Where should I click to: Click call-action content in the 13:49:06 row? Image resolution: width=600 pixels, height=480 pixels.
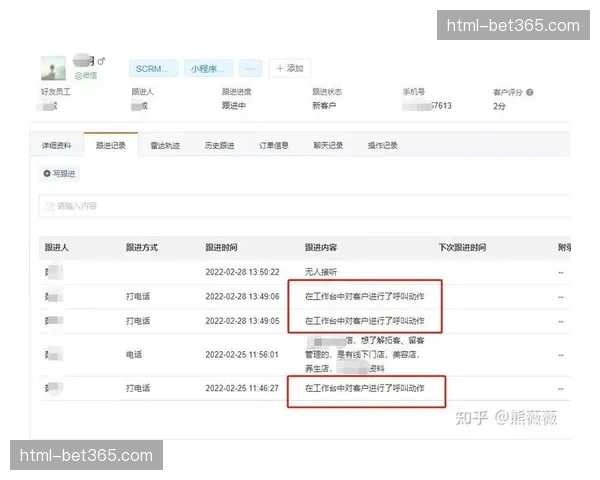pyautogui.click(x=364, y=297)
